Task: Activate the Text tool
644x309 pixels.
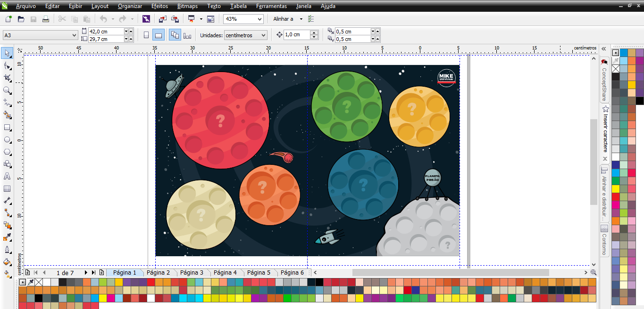Action: coord(7,176)
